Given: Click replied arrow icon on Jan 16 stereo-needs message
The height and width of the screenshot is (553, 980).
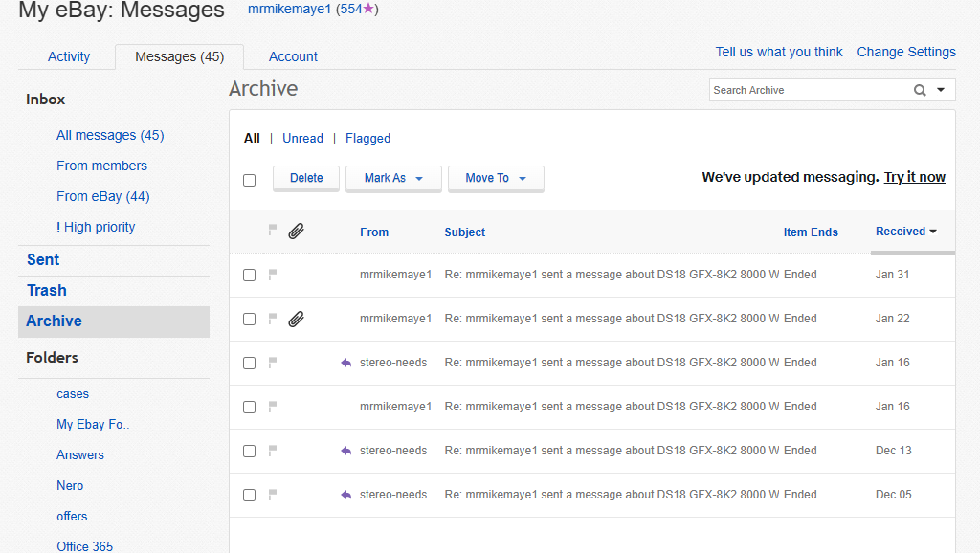Looking at the screenshot, I should click(346, 363).
